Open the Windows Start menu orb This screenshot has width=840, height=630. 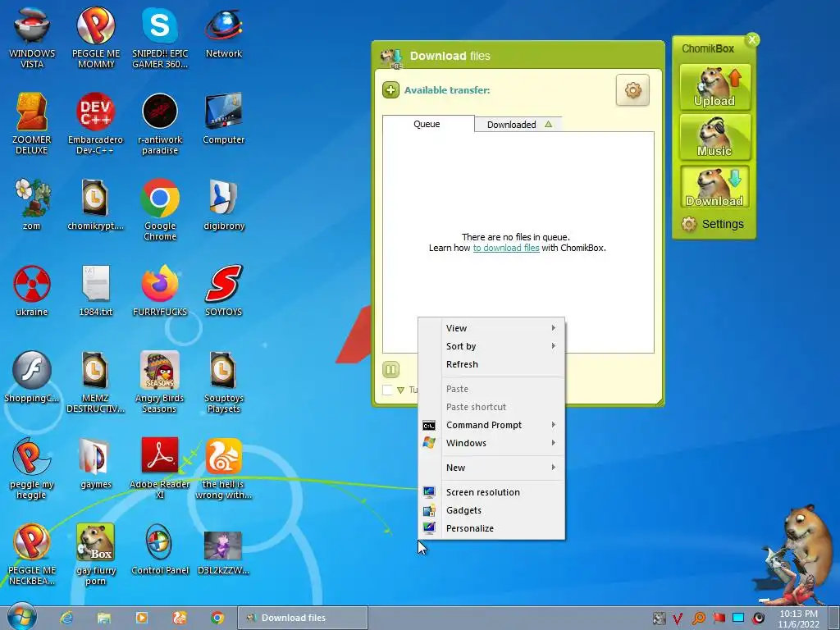(x=22, y=617)
